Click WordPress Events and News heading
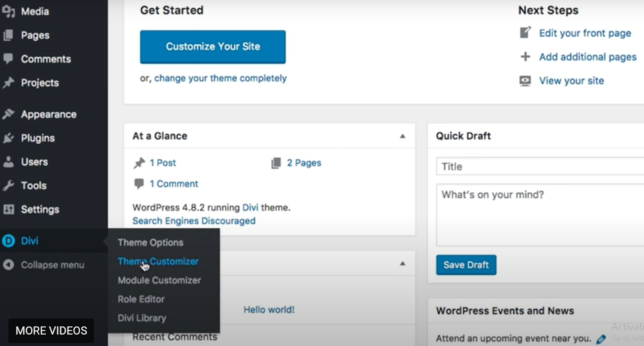The height and width of the screenshot is (346, 644). pyautogui.click(x=505, y=311)
